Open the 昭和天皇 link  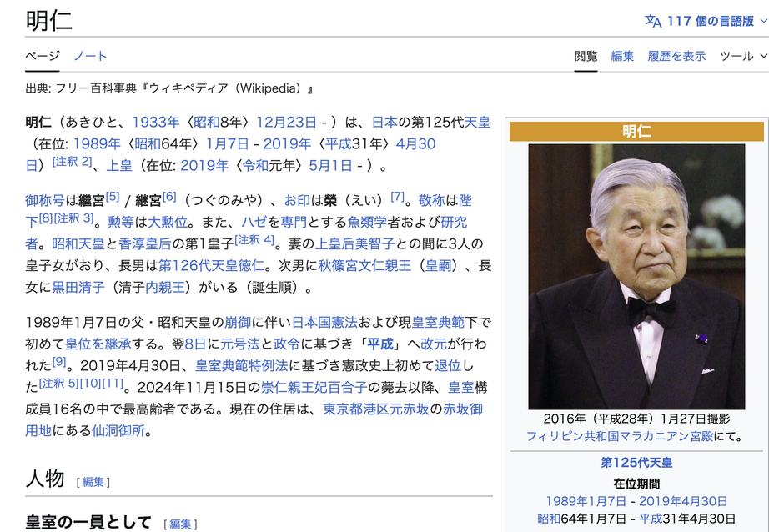(78, 244)
